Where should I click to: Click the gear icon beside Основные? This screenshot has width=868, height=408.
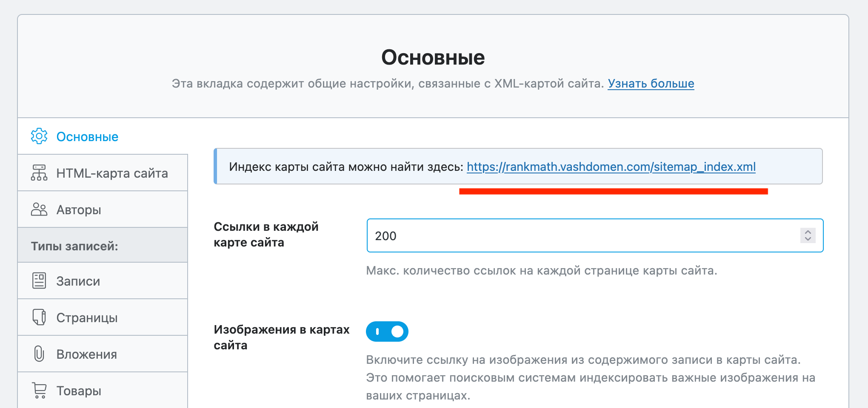point(39,136)
